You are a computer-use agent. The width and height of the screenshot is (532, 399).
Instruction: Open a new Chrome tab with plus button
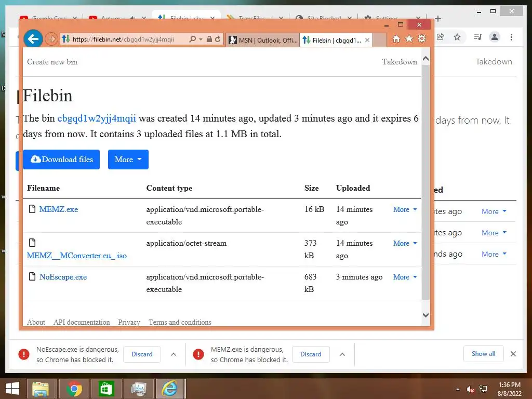437,19
